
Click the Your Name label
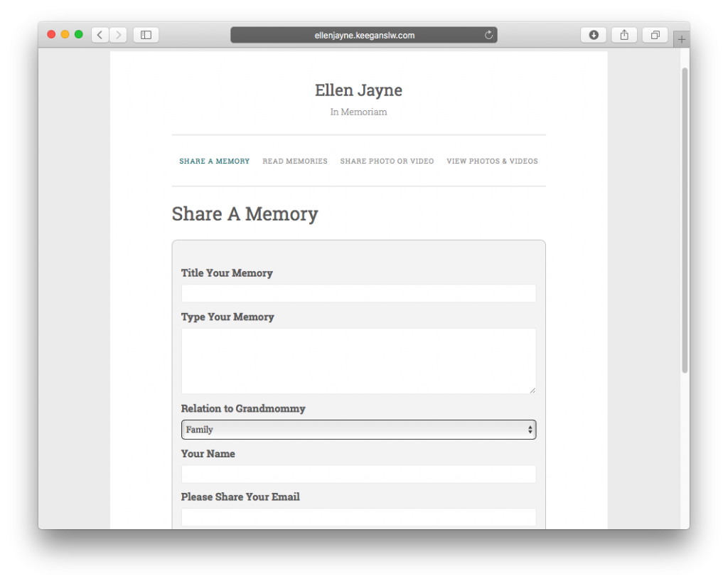(x=208, y=453)
